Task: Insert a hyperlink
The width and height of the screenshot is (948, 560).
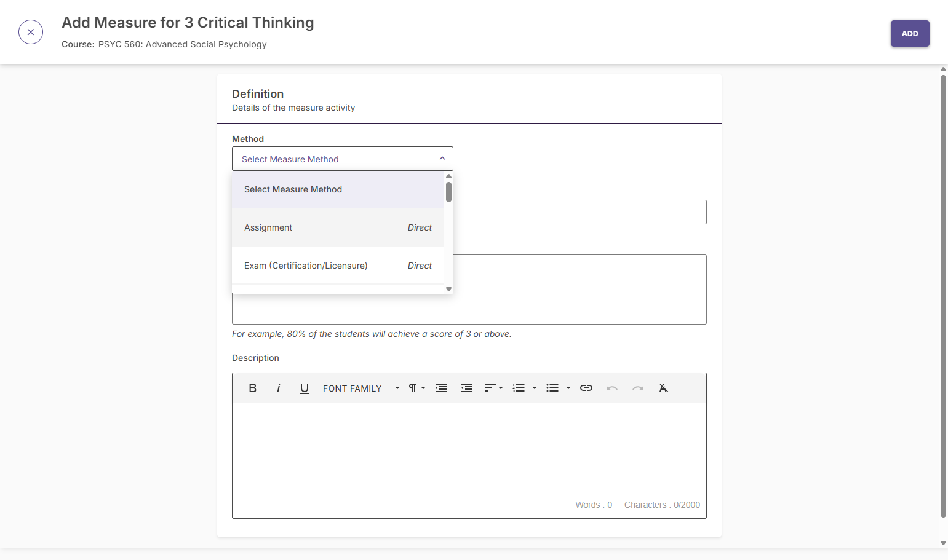Action: (586, 388)
